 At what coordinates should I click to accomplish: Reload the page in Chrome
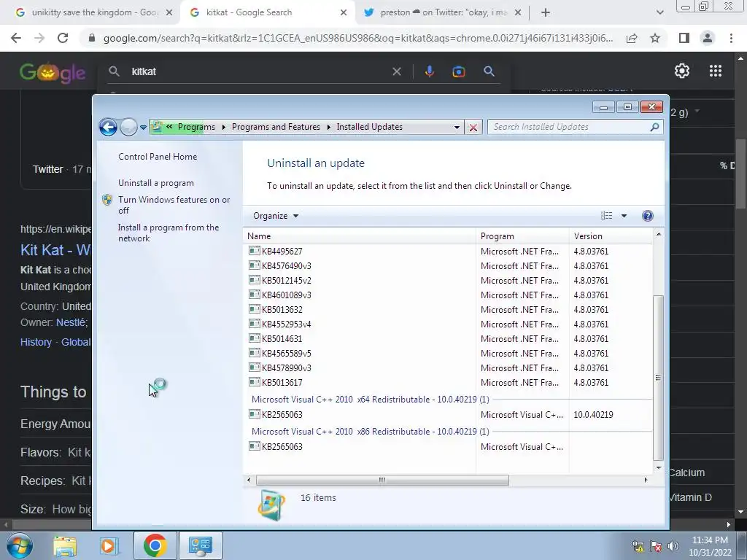[63, 38]
